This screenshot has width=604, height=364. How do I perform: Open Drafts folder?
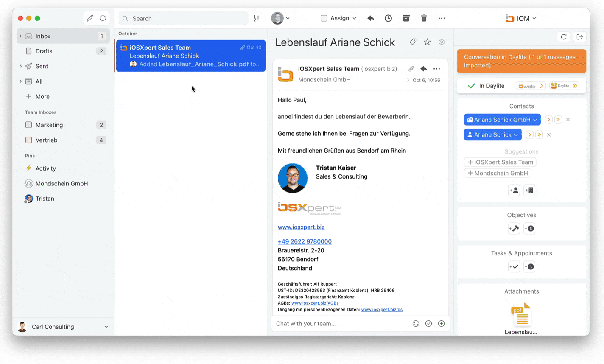click(x=63, y=51)
